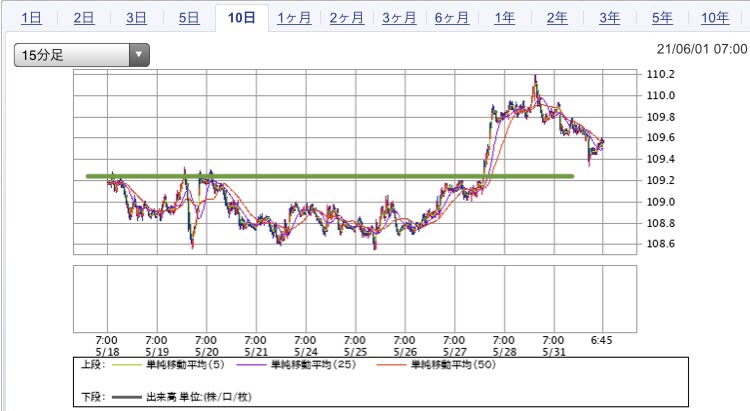The height and width of the screenshot is (411, 750).
Task: Click the gray 出来高 legend line
Action: (126, 397)
